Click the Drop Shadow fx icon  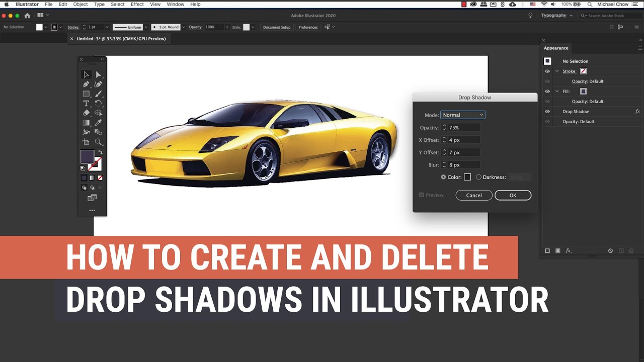coord(637,112)
